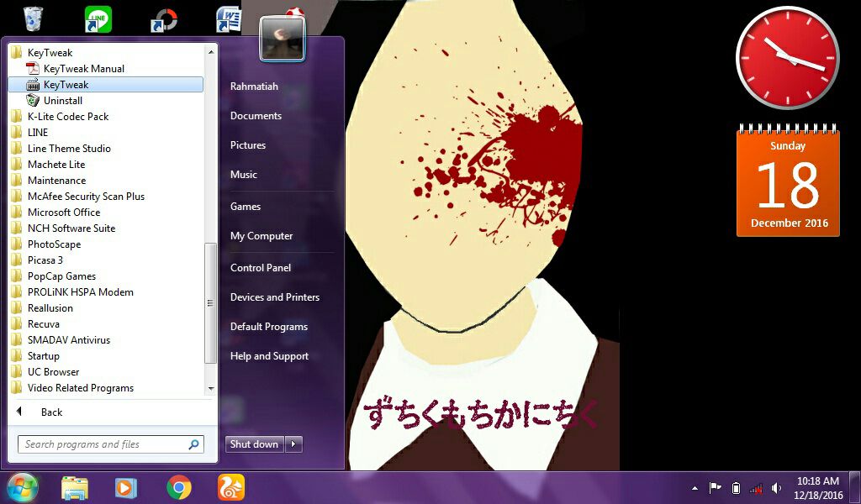Open the Rahmatiah user folder
This screenshot has width=861, height=504.
(x=254, y=87)
